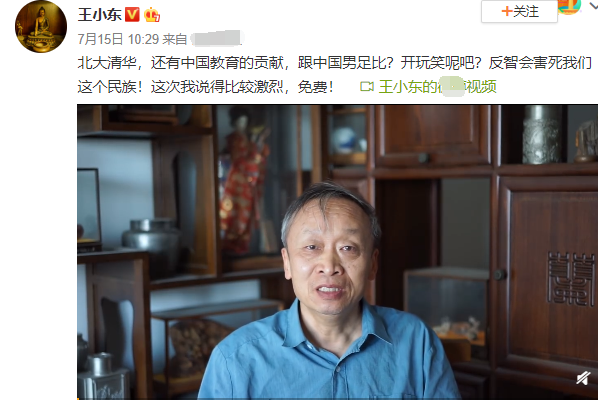Click the crown membership icon
The width and height of the screenshot is (598, 400).
152,15
